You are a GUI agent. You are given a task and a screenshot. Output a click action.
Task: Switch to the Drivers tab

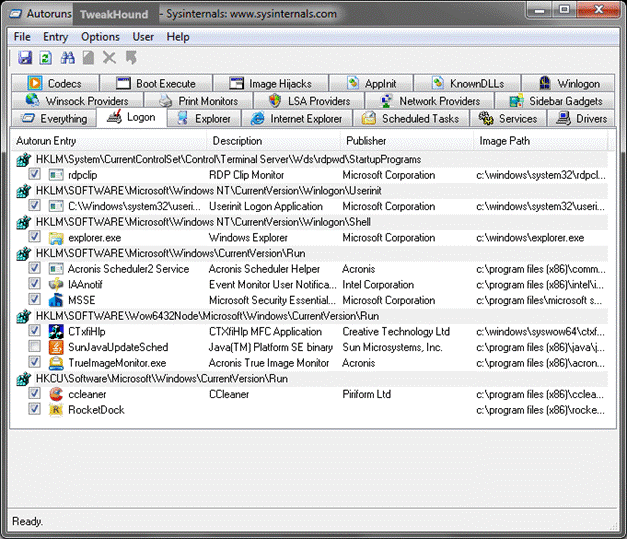581,119
